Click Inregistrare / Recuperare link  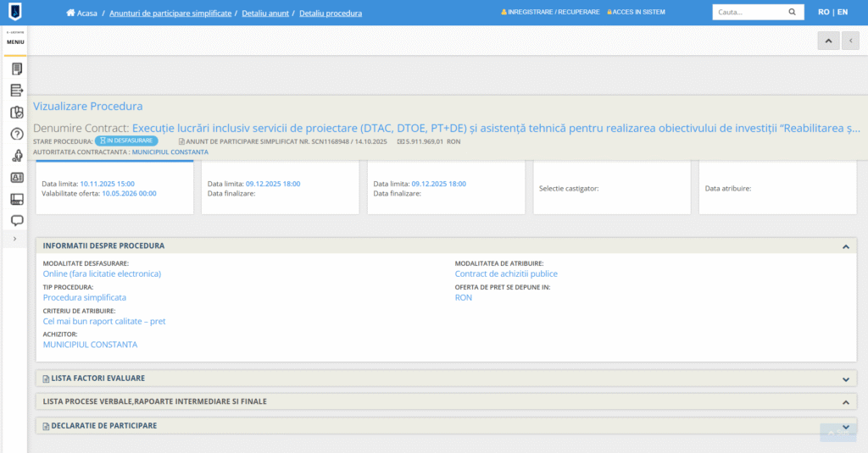[x=554, y=13]
